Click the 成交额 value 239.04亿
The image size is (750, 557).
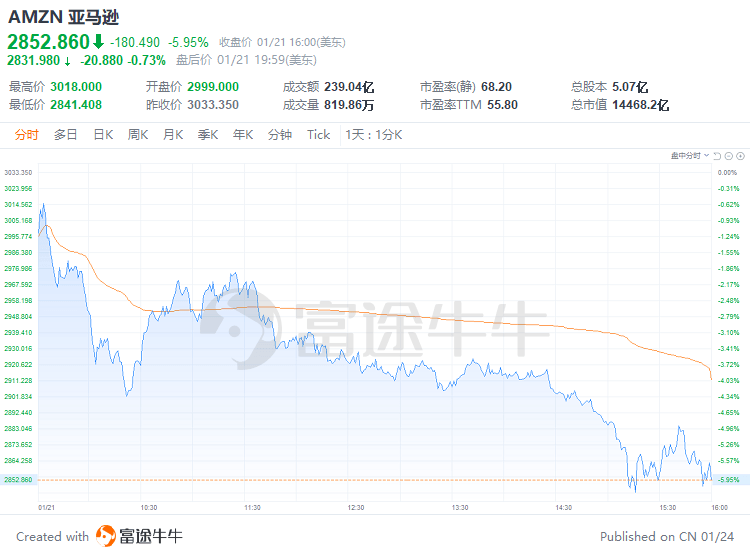tap(349, 87)
